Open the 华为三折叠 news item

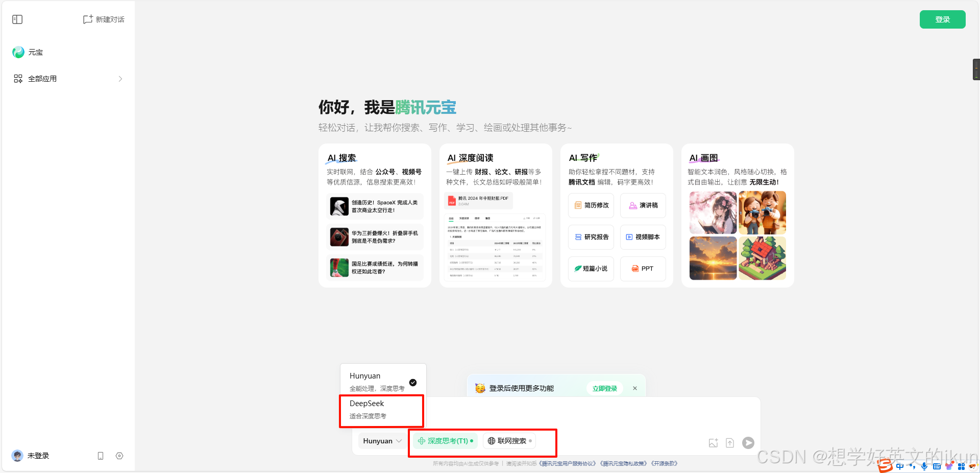coord(375,237)
